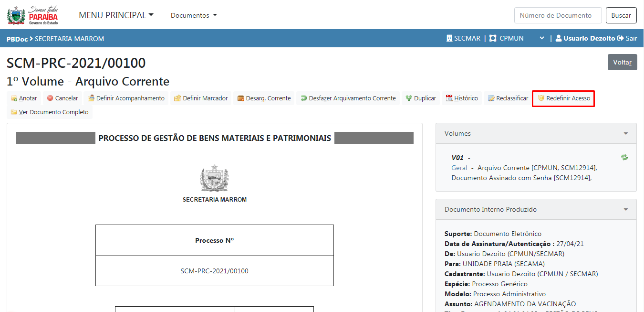Click Desfazer Arquivamento Corrente action
This screenshot has height=312, width=644.
(348, 98)
